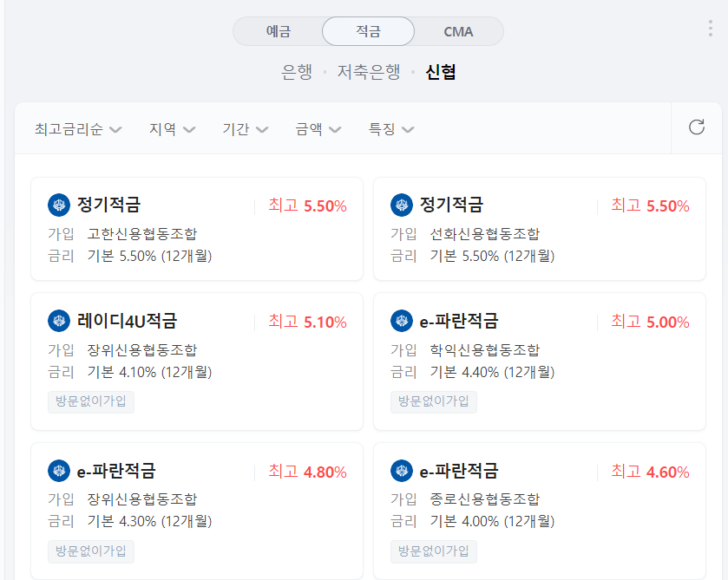Switch to the CMA segment
Screen dimensions: 728x580
coord(458,31)
